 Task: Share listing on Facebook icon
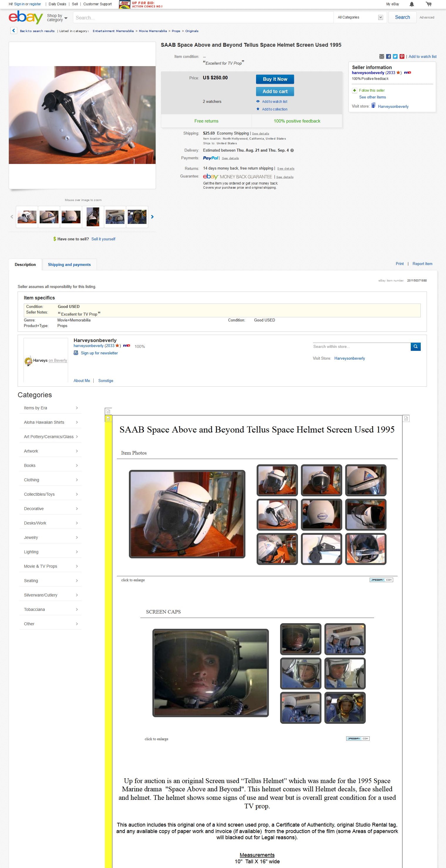388,57
